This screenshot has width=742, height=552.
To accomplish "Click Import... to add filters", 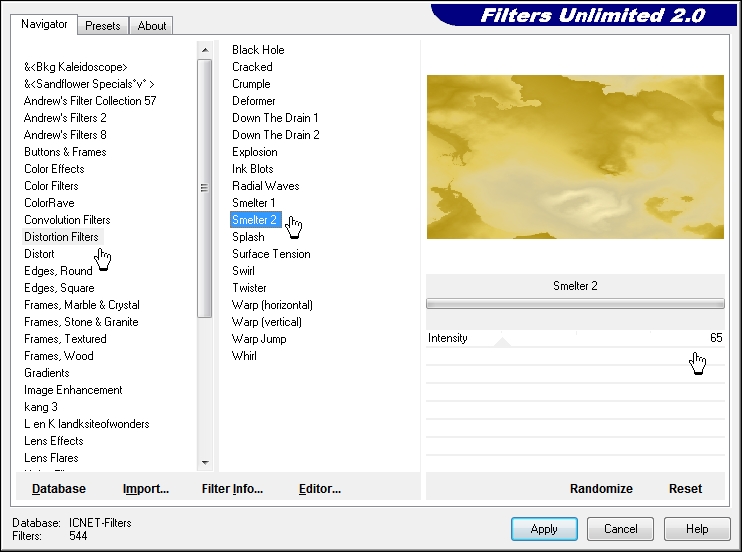I will click(x=146, y=489).
